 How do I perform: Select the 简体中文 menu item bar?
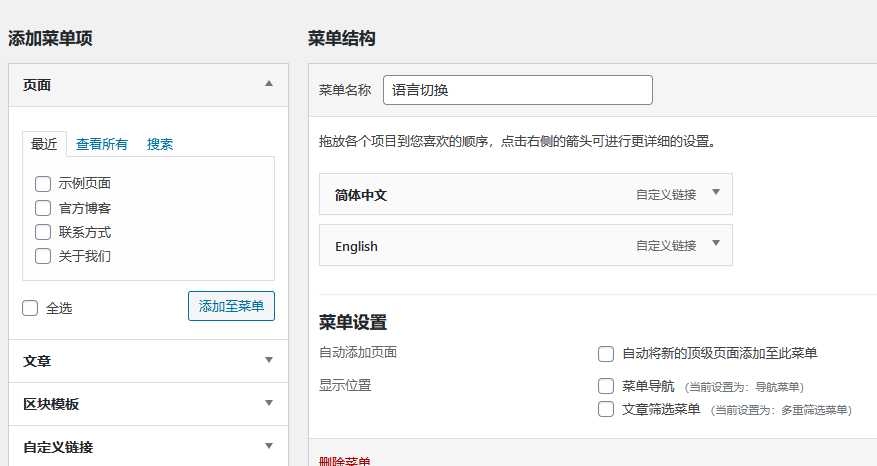point(526,194)
